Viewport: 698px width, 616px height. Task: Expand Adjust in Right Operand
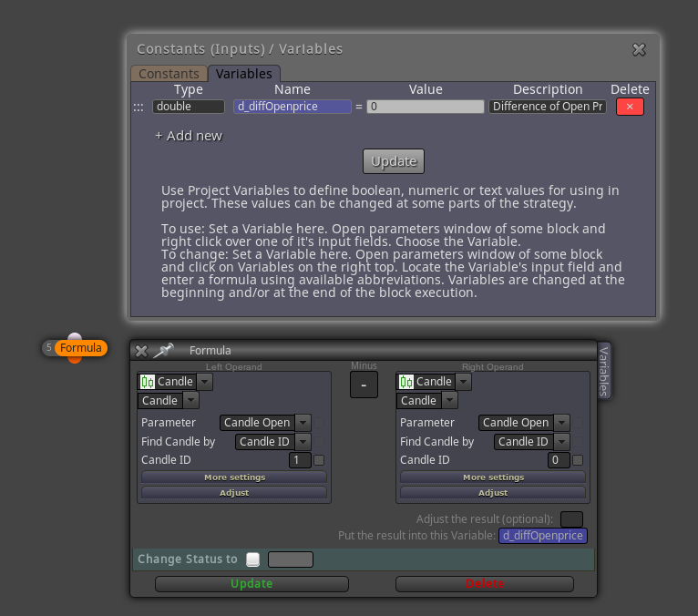pos(493,493)
